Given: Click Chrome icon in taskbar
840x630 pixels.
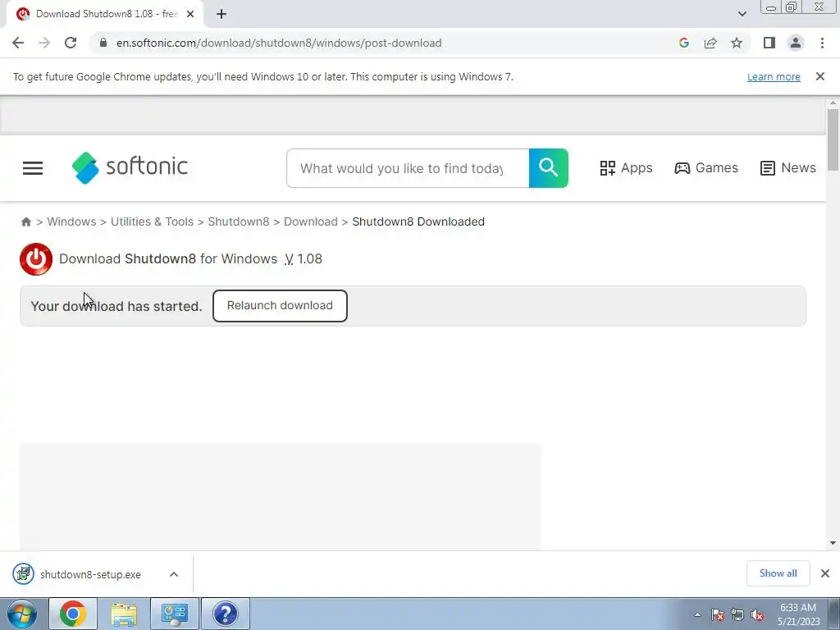Looking at the screenshot, I should click(x=73, y=614).
